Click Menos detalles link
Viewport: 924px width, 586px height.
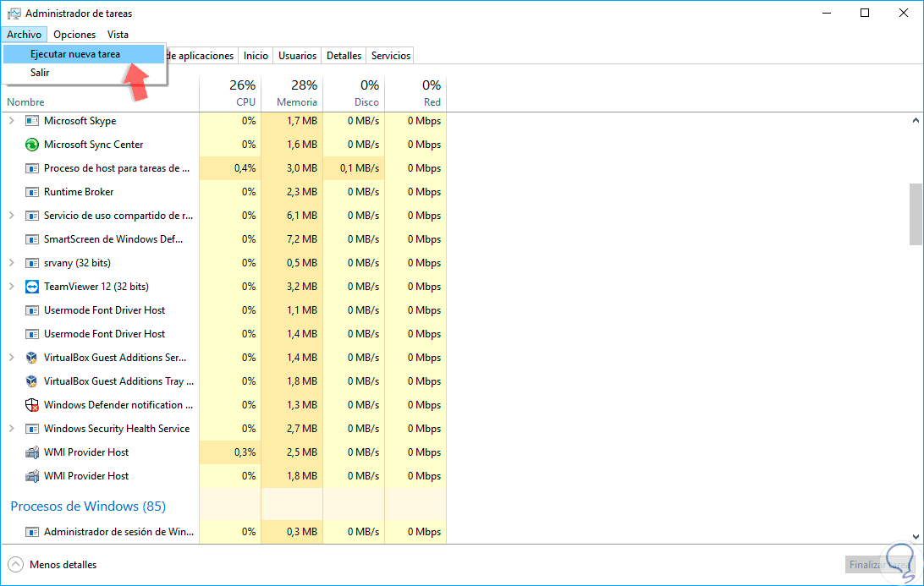[63, 565]
